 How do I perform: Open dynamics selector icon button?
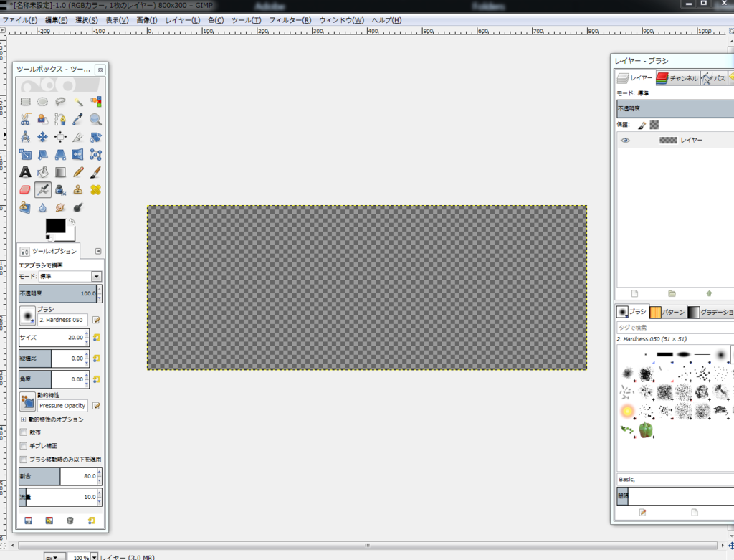(x=27, y=402)
